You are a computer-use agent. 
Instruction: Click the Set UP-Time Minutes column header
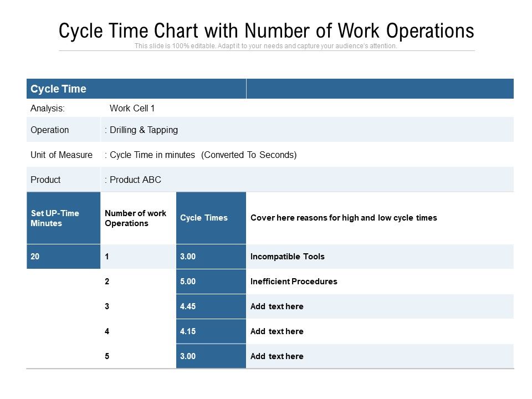pos(62,218)
